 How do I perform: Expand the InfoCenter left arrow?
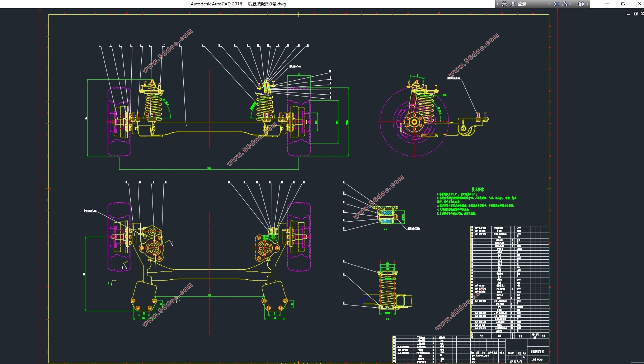click(498, 4)
